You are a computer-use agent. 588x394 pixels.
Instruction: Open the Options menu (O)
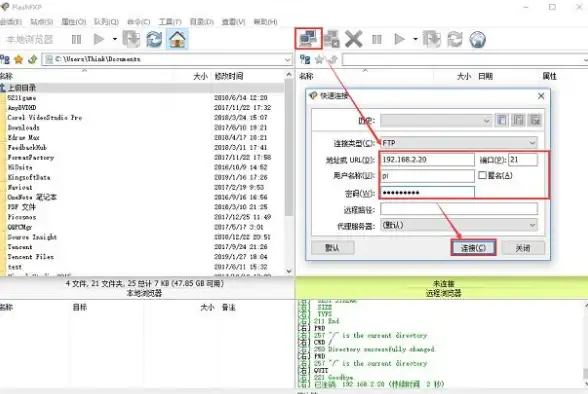point(74,22)
